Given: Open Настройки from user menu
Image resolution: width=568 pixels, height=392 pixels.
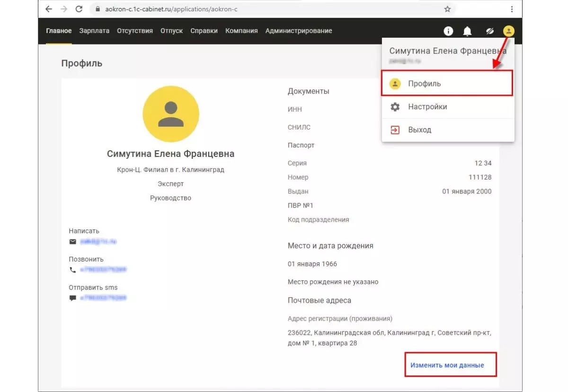Looking at the screenshot, I should (x=427, y=107).
